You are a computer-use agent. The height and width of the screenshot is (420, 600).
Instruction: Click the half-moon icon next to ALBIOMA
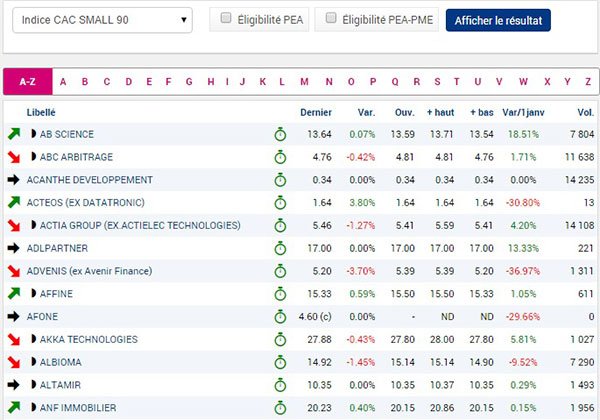[x=33, y=361]
